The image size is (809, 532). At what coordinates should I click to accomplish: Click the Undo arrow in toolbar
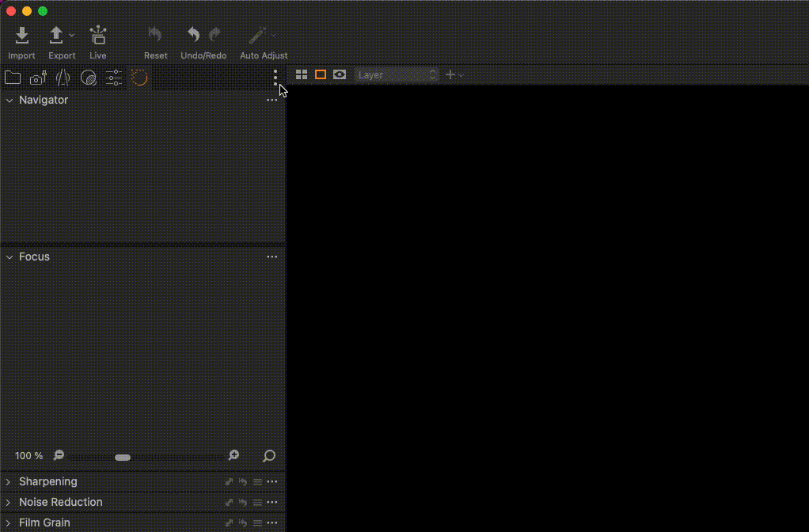coord(193,35)
